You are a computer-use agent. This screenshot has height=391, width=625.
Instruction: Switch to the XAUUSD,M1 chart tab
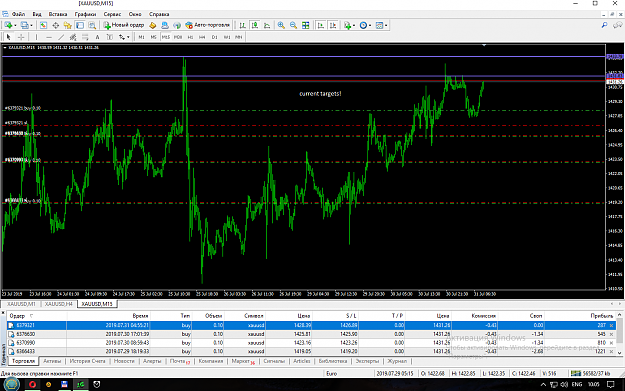(x=22, y=304)
